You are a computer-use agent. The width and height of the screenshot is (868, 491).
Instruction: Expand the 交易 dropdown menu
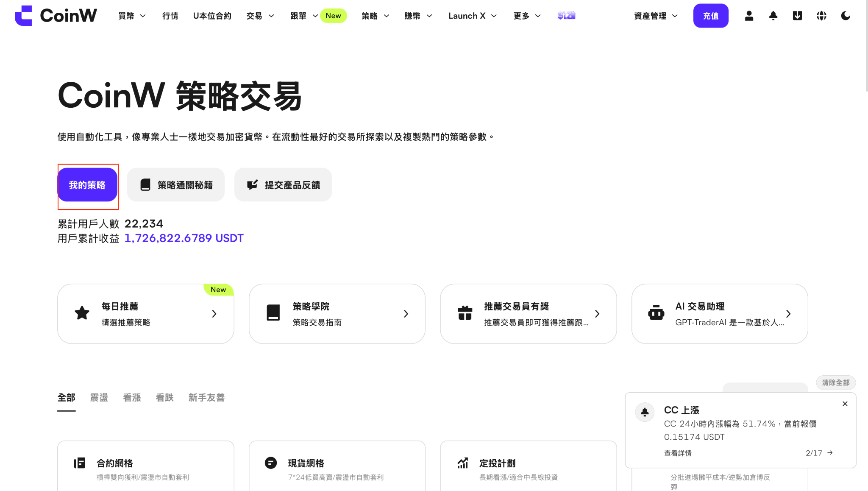point(271,16)
